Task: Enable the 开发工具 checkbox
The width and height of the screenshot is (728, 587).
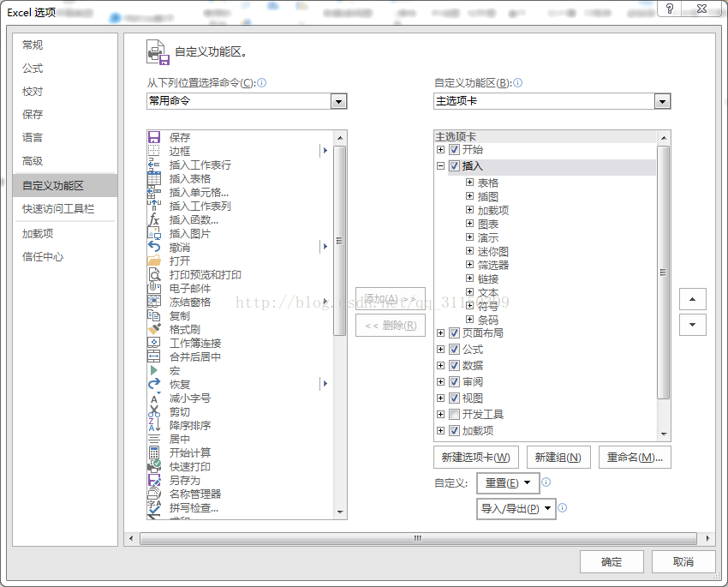Action: (x=455, y=414)
